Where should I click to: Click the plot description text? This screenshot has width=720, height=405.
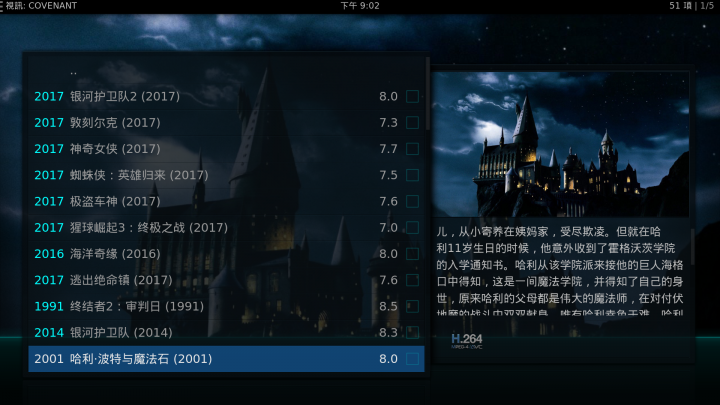pyautogui.click(x=560, y=270)
